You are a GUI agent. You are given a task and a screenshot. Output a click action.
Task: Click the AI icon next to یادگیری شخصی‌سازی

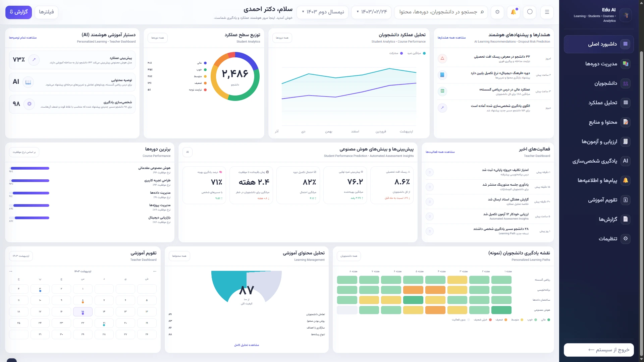point(626,161)
